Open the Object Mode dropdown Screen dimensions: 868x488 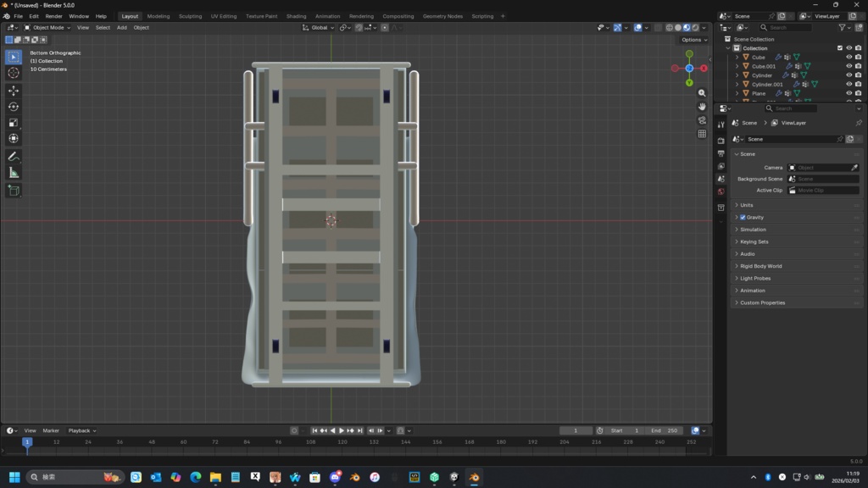point(49,27)
